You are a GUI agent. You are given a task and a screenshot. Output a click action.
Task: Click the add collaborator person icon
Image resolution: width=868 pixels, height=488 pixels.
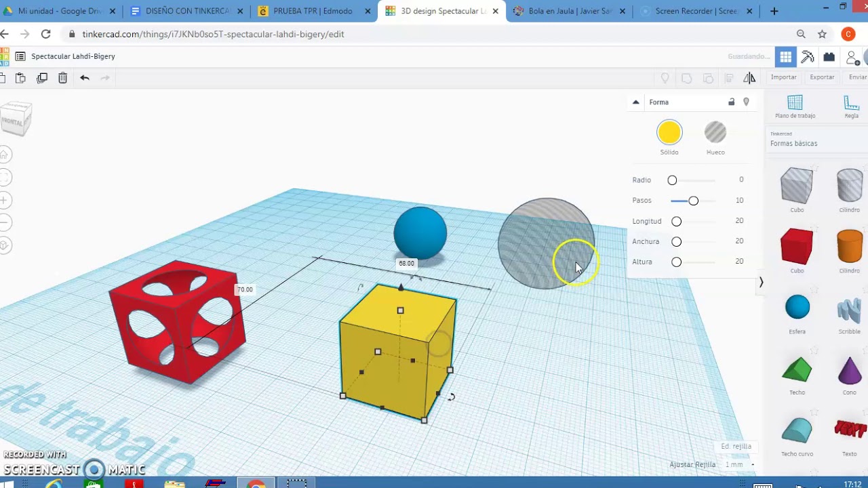click(x=852, y=57)
